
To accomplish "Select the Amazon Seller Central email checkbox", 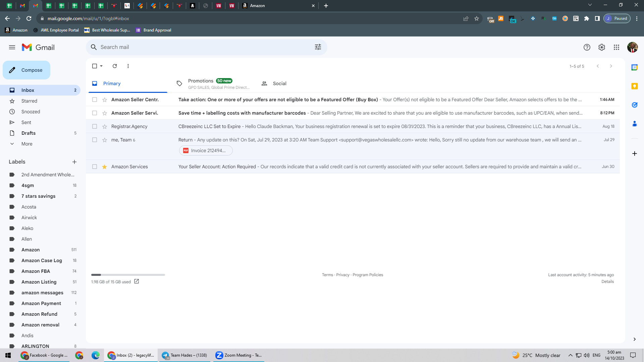I will coord(95,100).
